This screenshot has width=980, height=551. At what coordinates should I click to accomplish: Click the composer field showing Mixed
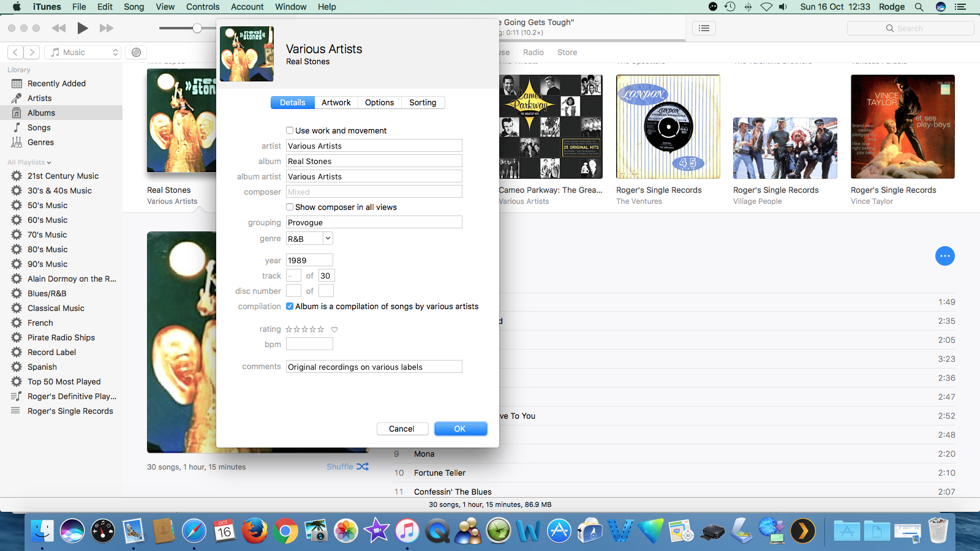[374, 192]
